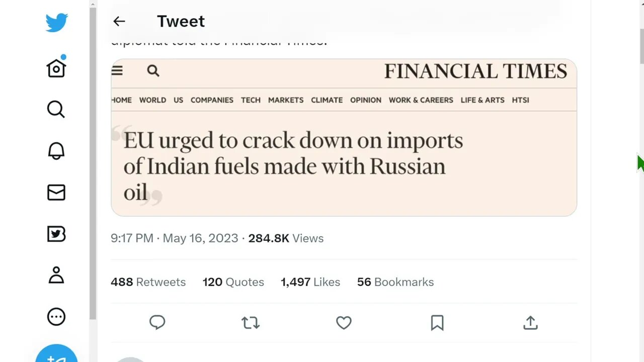View the 120 Quotes list
The image size is (644, 362).
coord(233,282)
